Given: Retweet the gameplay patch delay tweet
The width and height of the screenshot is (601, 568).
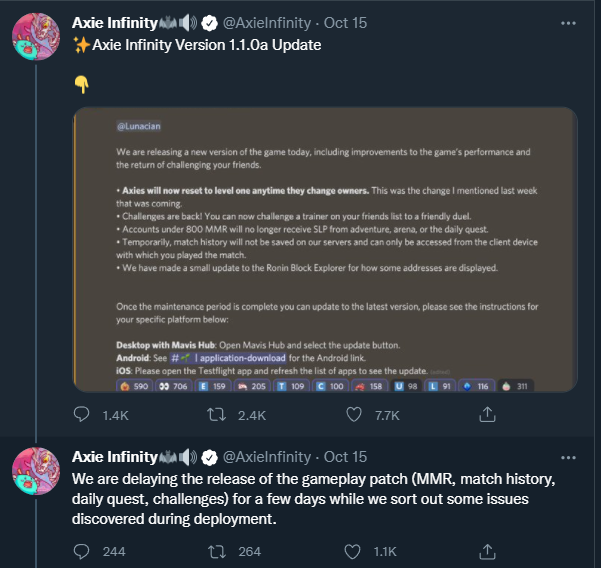Looking at the screenshot, I should click(x=217, y=551).
